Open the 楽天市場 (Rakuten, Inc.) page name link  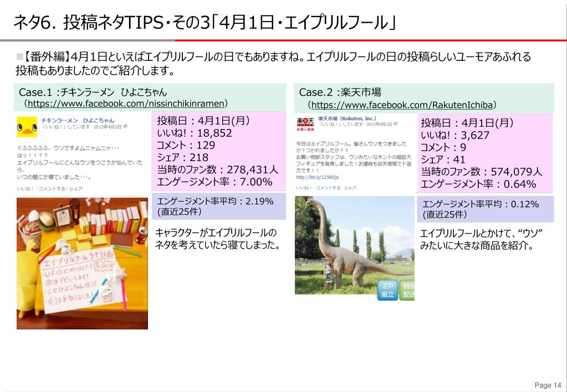point(347,118)
